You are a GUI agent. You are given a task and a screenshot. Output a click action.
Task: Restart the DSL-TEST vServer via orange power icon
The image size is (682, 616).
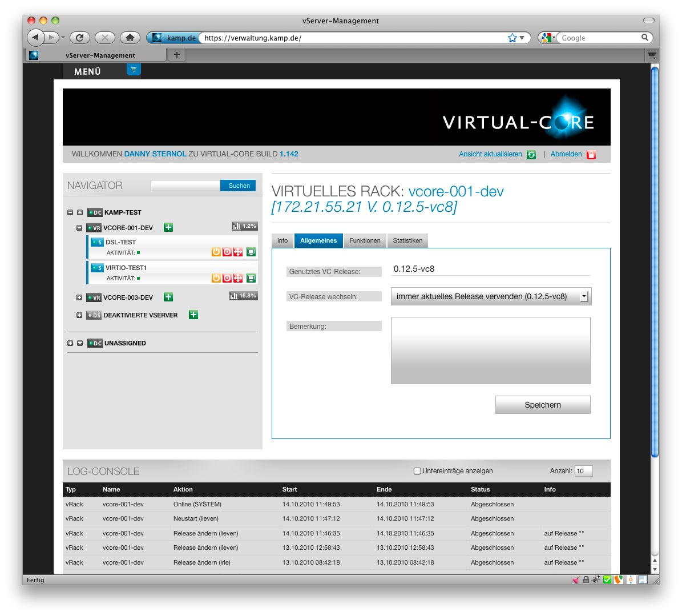(x=216, y=251)
